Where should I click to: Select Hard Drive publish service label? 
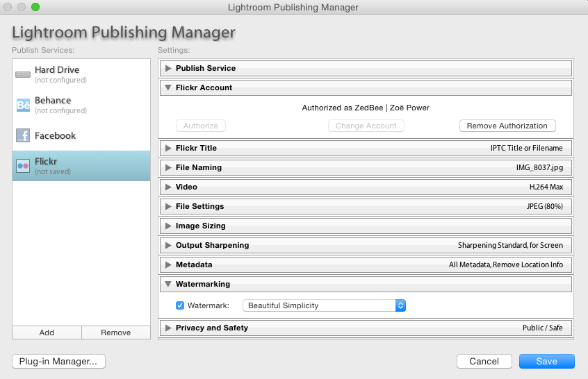[x=57, y=69]
